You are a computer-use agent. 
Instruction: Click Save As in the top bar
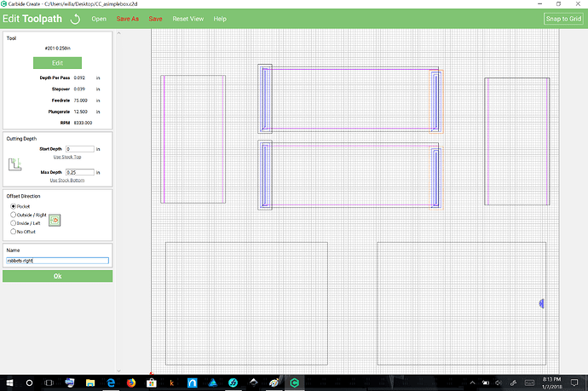coord(128,19)
